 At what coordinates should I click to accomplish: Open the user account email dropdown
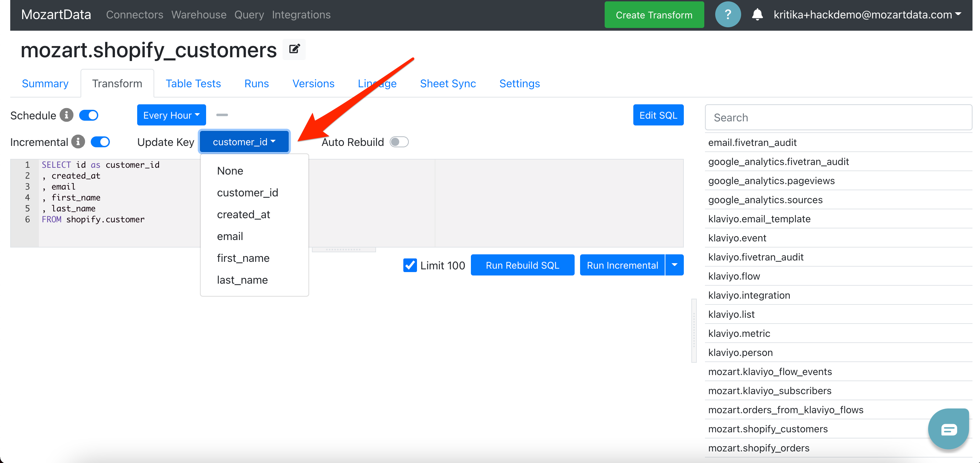coord(867,15)
